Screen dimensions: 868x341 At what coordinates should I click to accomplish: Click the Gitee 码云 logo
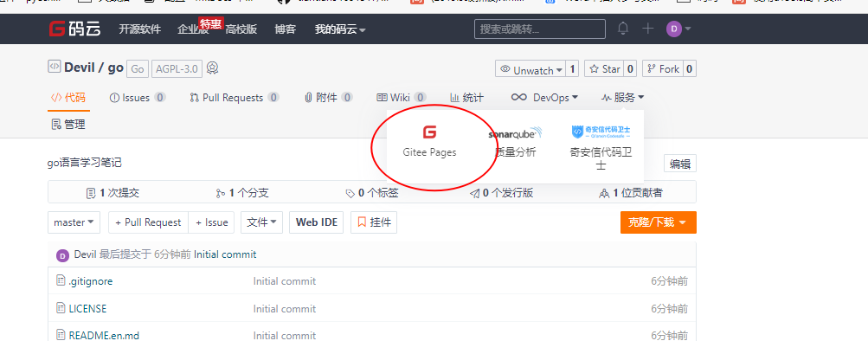[74, 29]
